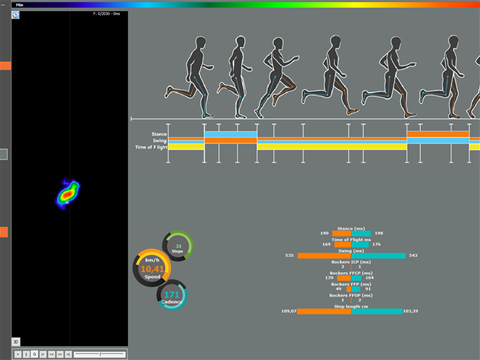Open the Speed km/h gauge
Viewport: 480px width, 360px height.
(152, 268)
